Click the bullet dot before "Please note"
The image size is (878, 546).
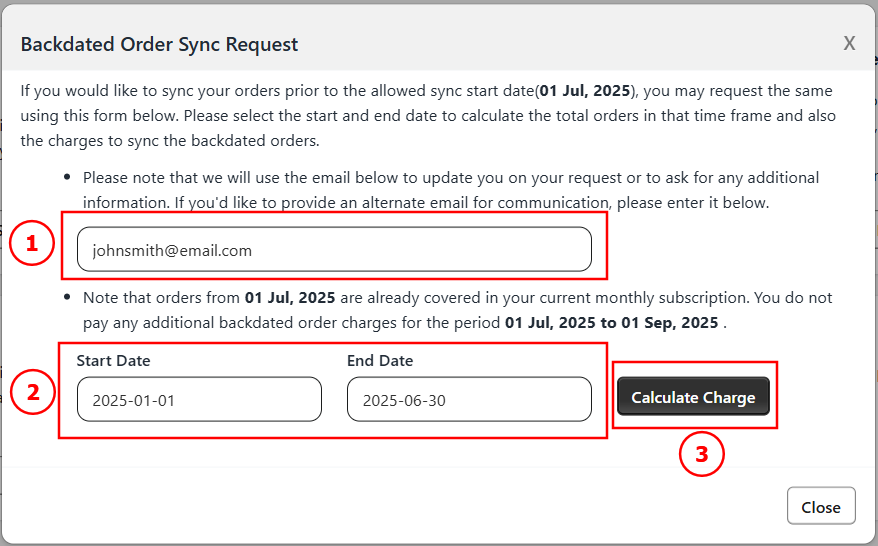67,178
